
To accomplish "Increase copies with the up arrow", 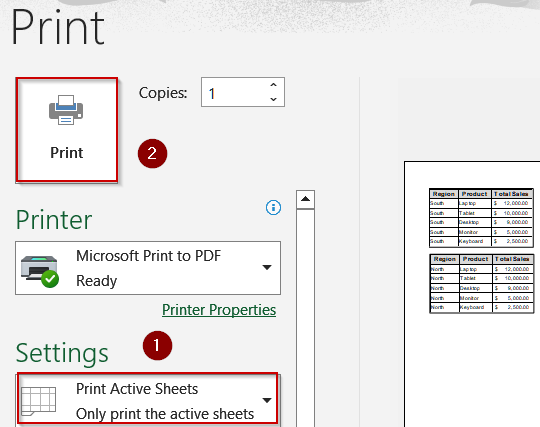I will 273,85.
